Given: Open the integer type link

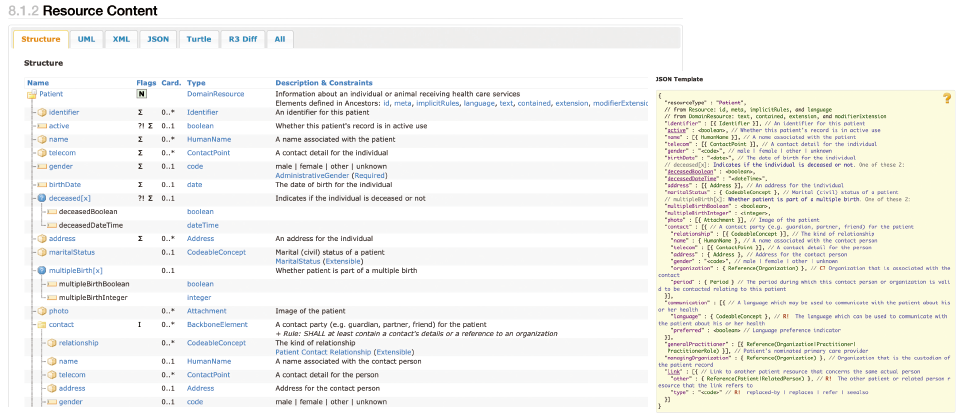Looking at the screenshot, I should [x=199, y=298].
